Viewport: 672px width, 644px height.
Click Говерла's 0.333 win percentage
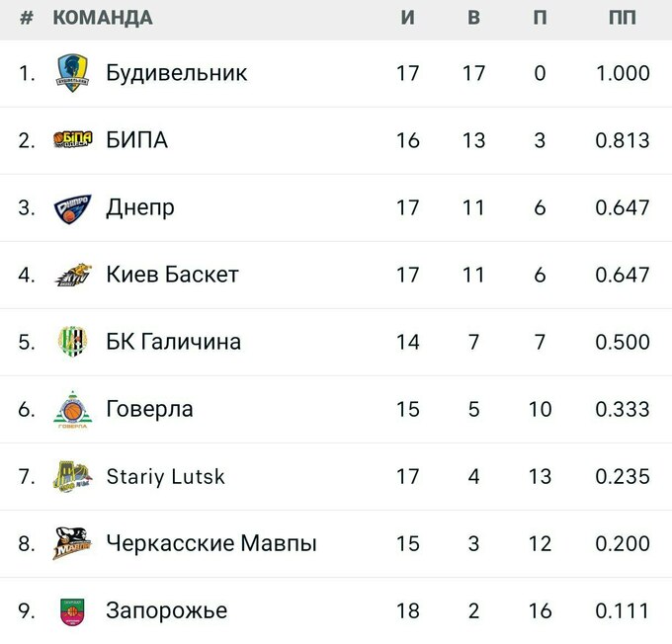[x=623, y=409]
